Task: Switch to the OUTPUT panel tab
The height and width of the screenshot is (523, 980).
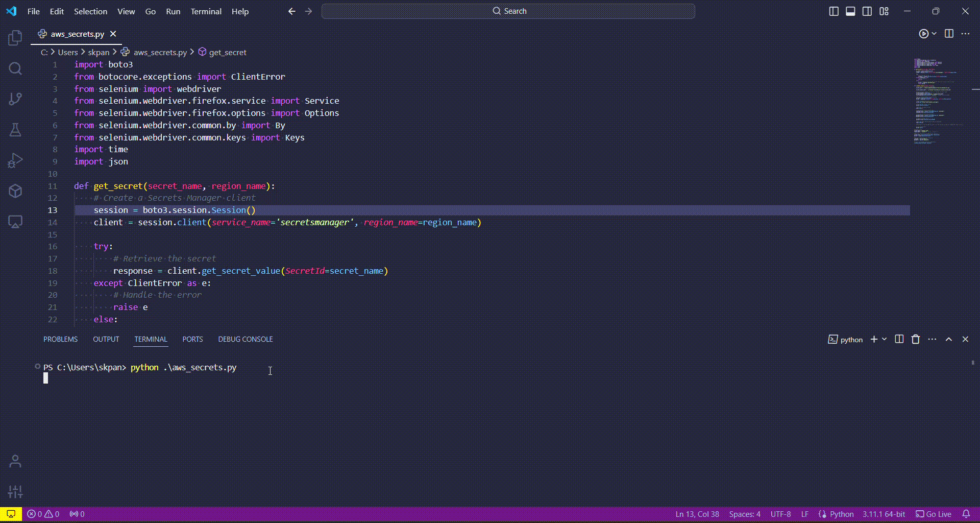Action: click(106, 339)
